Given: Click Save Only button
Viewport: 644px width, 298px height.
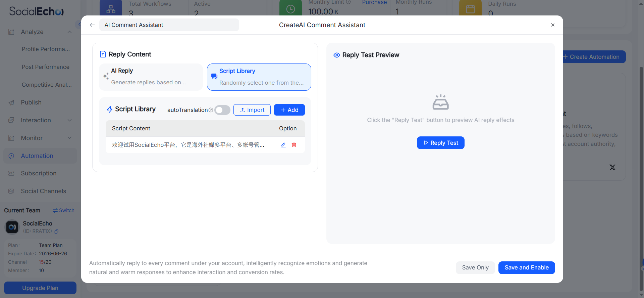Looking at the screenshot, I should click(x=475, y=267).
